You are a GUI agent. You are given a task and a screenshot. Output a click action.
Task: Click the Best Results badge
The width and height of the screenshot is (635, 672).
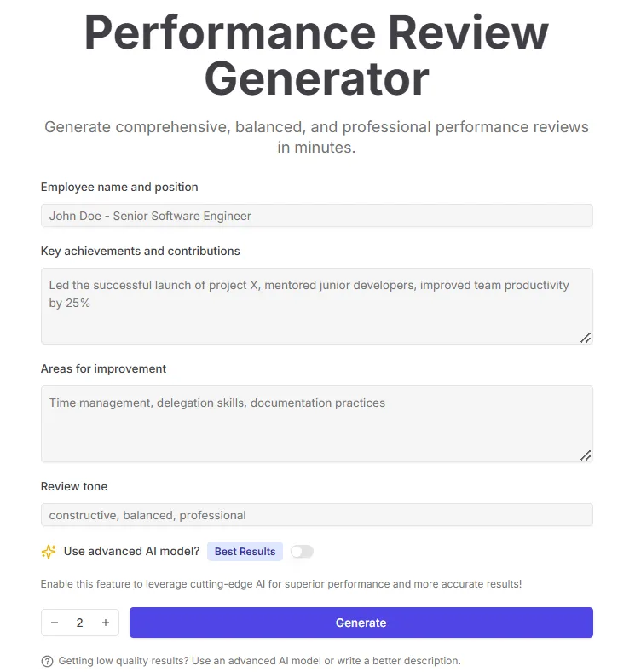pyautogui.click(x=245, y=552)
